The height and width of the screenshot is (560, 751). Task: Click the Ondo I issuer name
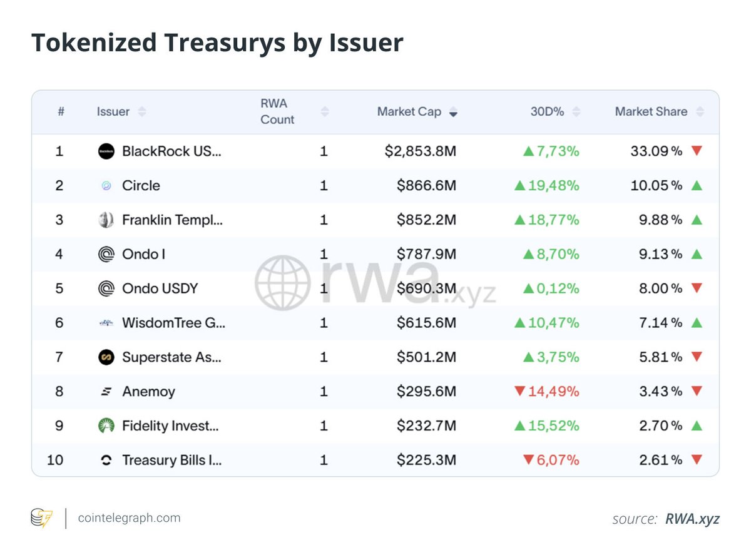click(143, 255)
